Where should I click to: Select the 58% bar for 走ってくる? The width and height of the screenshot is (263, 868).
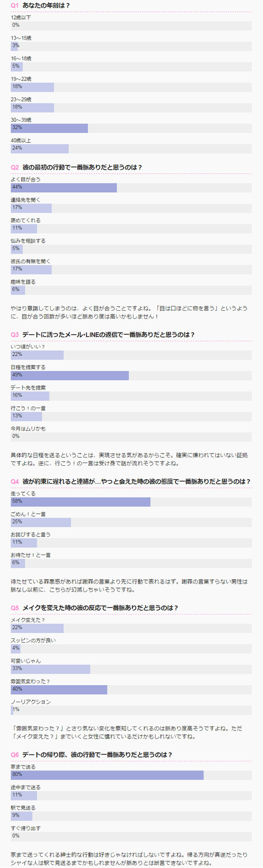81,502
